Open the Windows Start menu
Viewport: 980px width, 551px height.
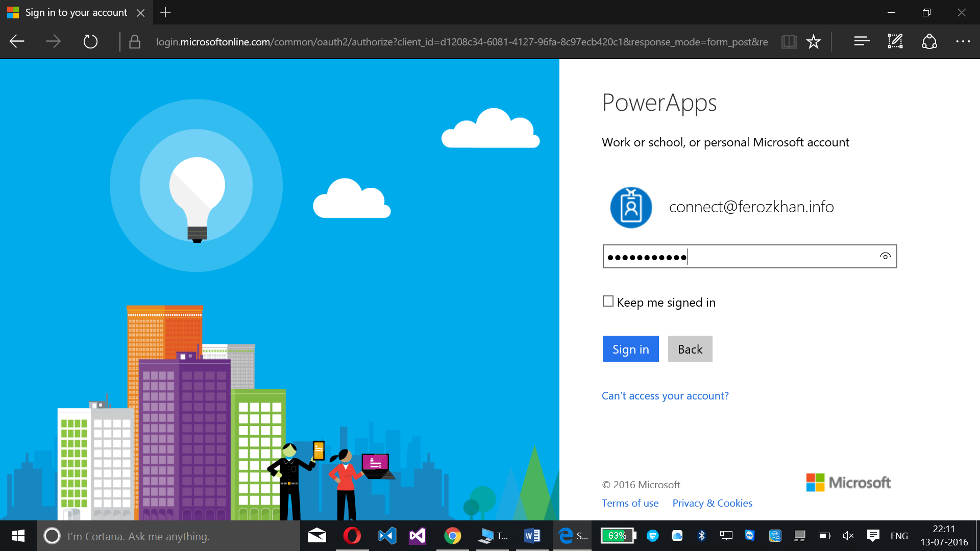[18, 536]
